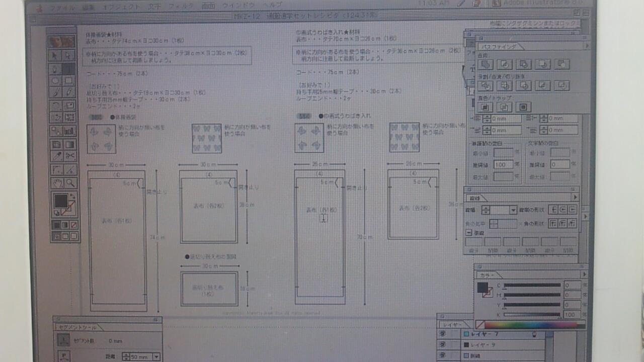Open the stroke weight dropdown arrow
644x362 pixels.
[x=513, y=210]
